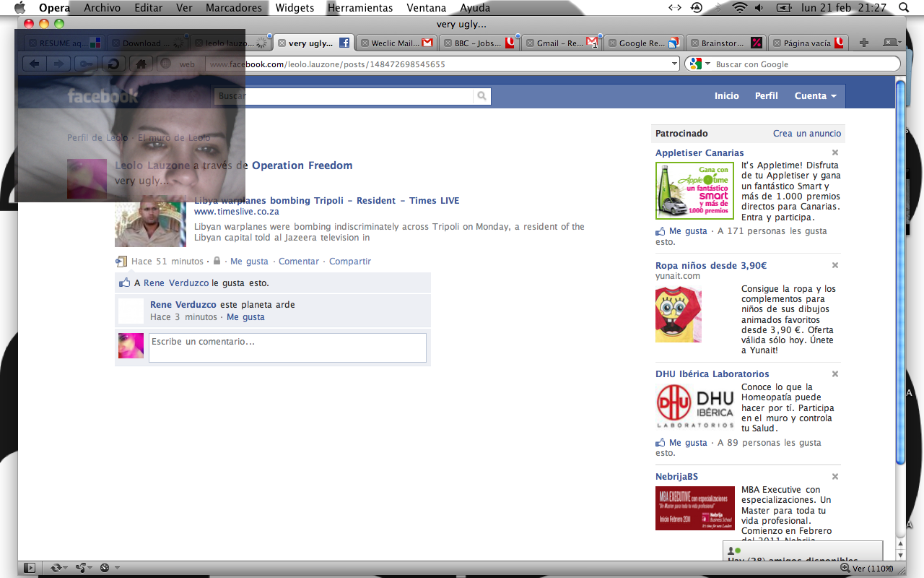Open the Marcadores menu
The width and height of the screenshot is (924, 578).
coord(233,8)
